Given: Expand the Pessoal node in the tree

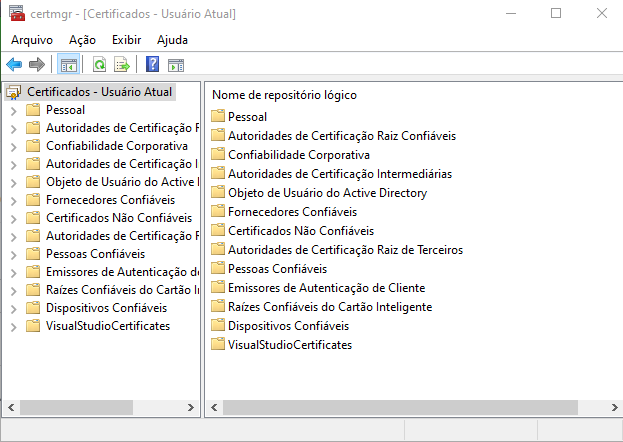Looking at the screenshot, I should coord(13,110).
